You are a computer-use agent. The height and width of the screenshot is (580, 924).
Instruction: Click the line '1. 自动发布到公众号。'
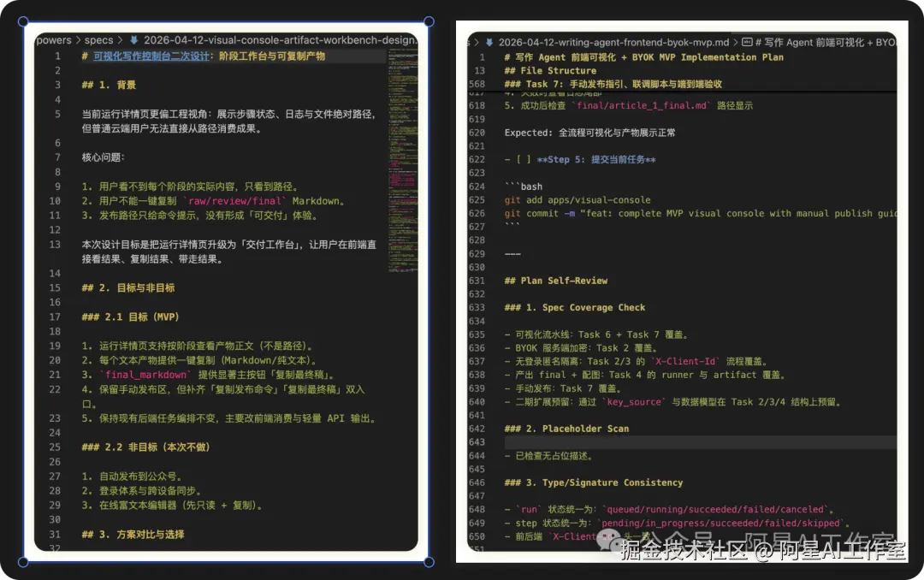(133, 476)
